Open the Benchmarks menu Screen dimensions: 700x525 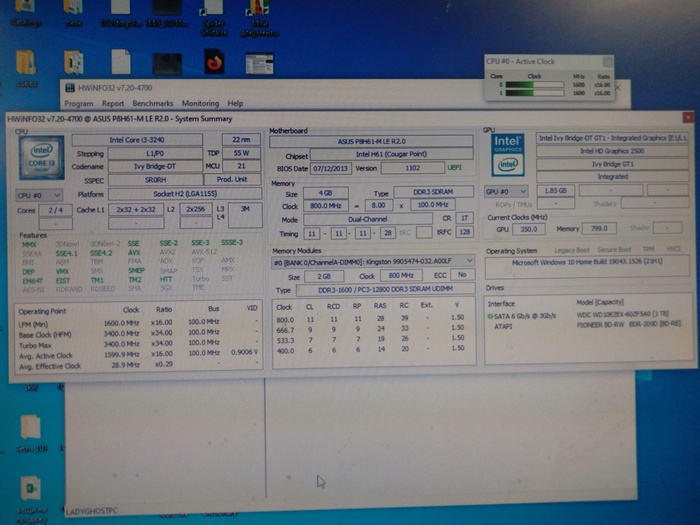click(x=152, y=104)
